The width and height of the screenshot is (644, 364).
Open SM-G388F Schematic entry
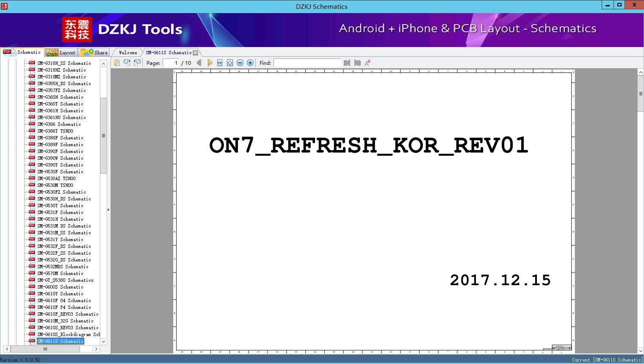point(60,138)
